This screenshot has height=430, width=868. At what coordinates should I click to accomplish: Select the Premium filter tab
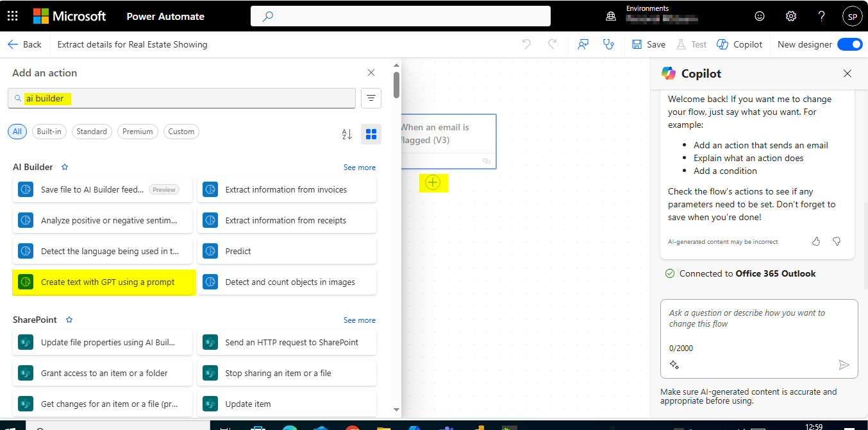point(138,132)
